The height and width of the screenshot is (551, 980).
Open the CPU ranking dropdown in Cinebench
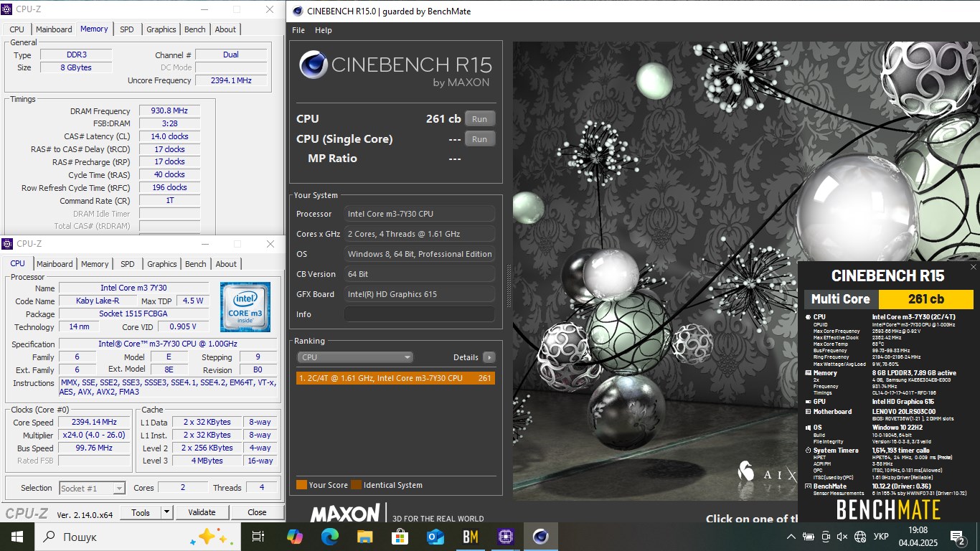click(x=355, y=357)
